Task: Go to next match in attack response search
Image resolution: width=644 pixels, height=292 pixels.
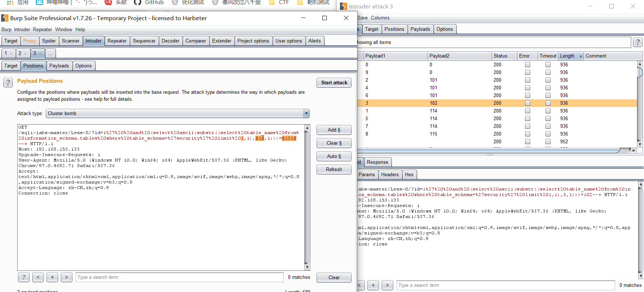Action: pos(387,285)
